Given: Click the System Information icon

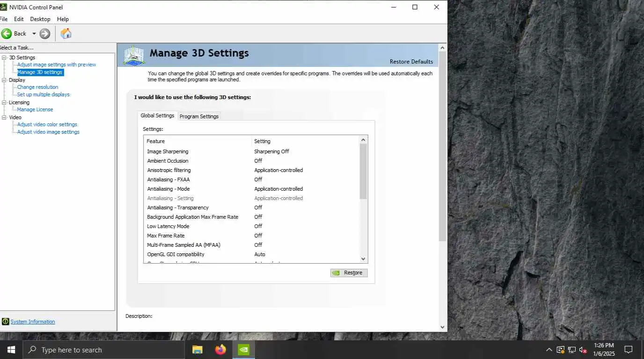Looking at the screenshot, I should (5, 322).
